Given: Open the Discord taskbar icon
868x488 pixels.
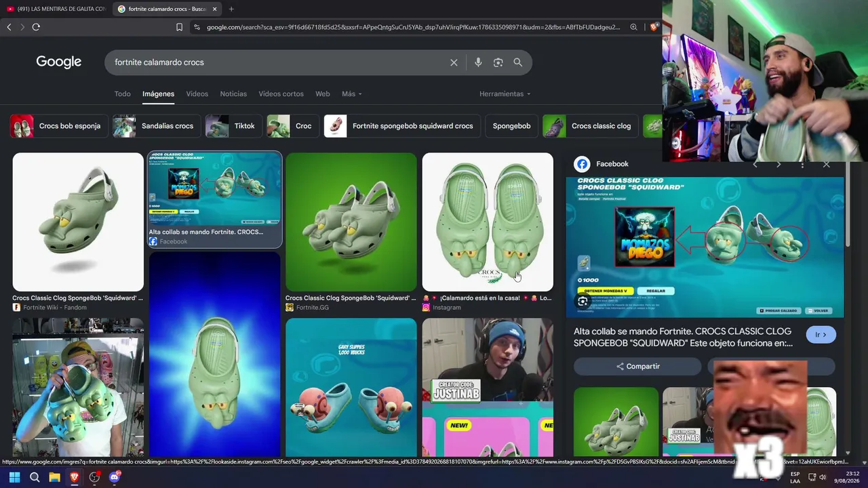Looking at the screenshot, I should pyautogui.click(x=115, y=477).
